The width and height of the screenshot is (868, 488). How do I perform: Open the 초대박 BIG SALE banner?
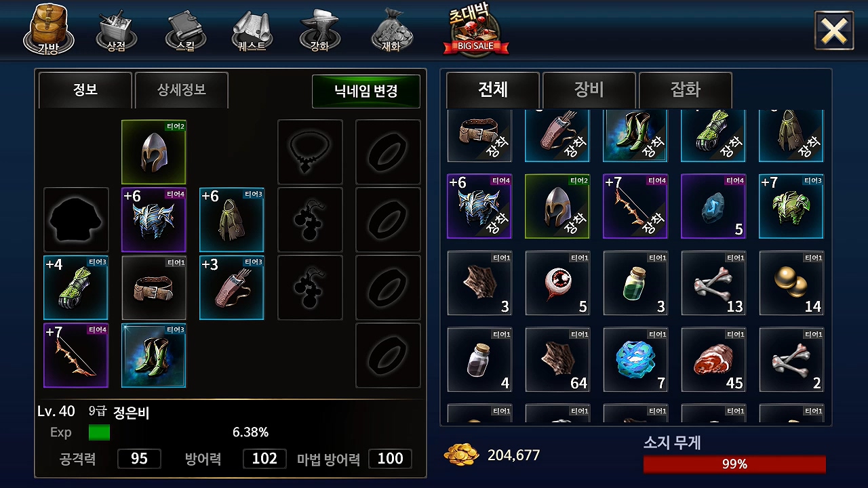[x=477, y=31]
